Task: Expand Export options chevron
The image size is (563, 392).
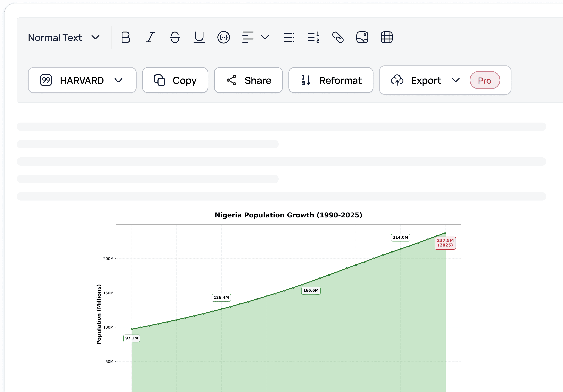Action: click(x=456, y=80)
